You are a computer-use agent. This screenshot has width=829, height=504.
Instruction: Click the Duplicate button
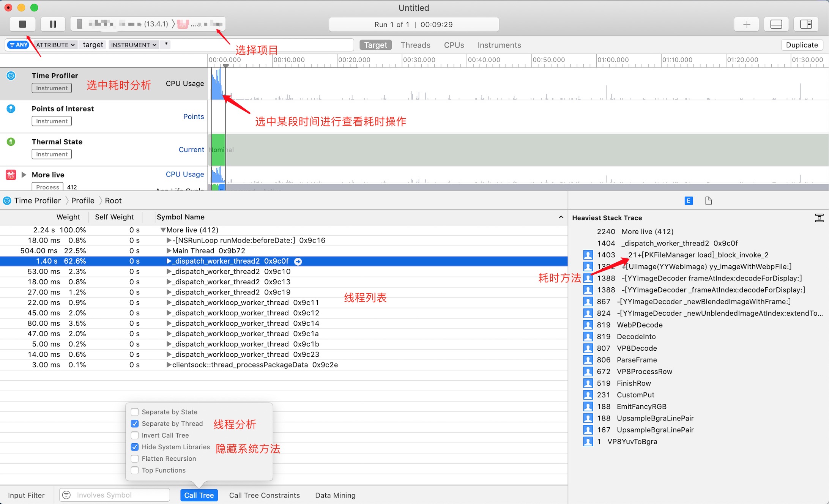(802, 45)
